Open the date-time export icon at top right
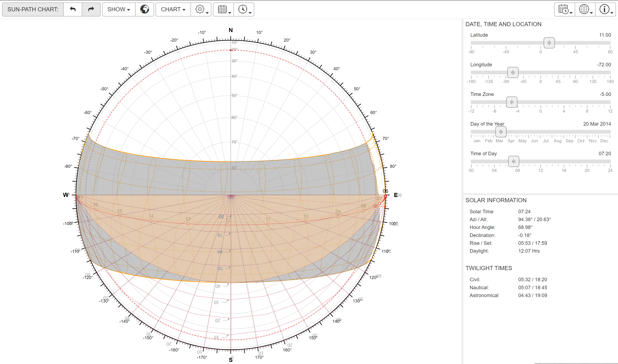Screen dimensions: 618x364 click(563, 9)
